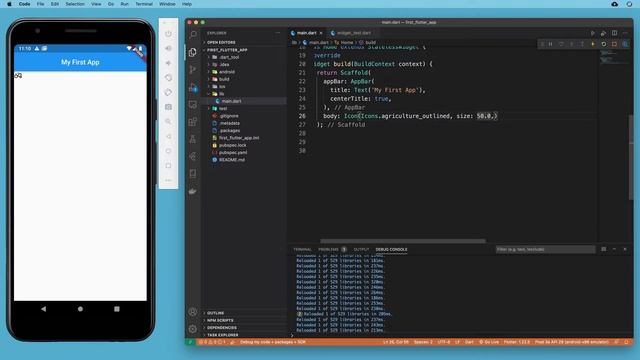Expand the android folder
Image resolution: width=640 pixels, height=360 pixels.
pos(227,72)
